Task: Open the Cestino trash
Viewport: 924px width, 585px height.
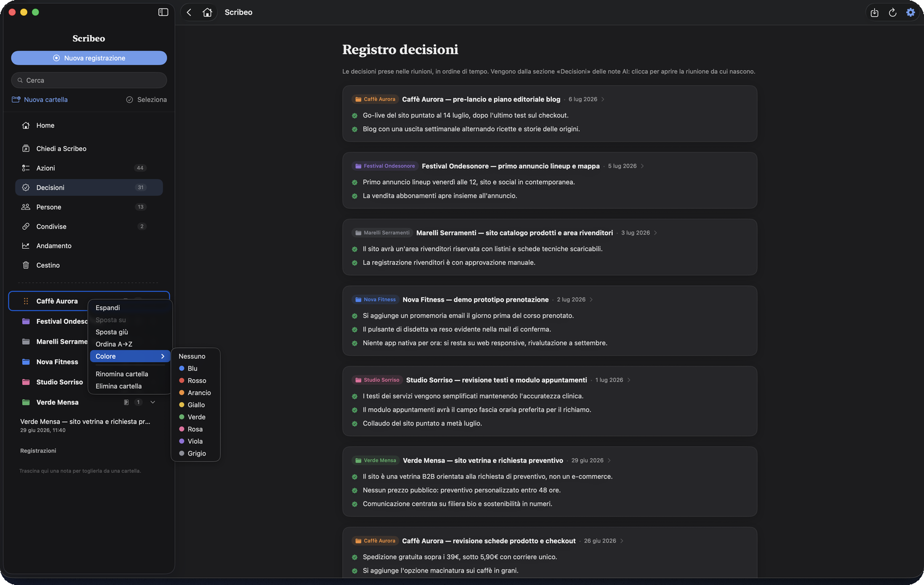Action: (89, 265)
